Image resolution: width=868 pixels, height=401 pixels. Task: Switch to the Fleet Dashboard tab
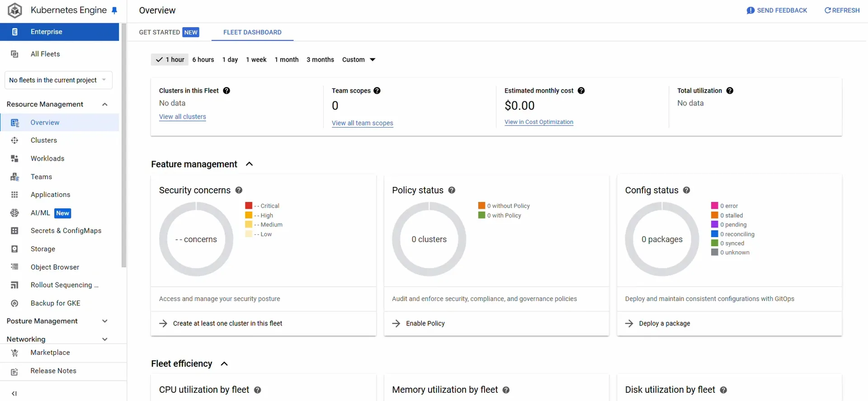click(252, 32)
